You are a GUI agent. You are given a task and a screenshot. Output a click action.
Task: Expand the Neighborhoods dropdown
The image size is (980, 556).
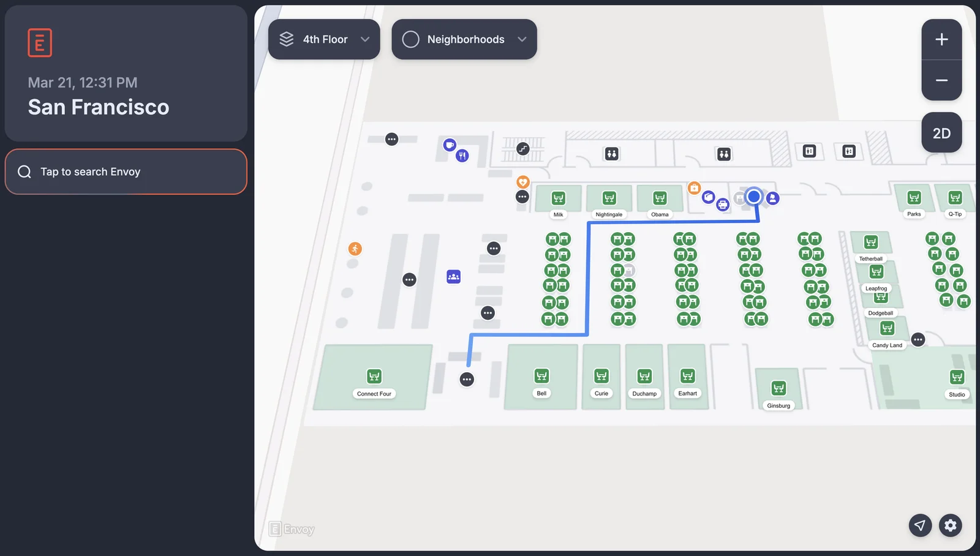click(464, 39)
